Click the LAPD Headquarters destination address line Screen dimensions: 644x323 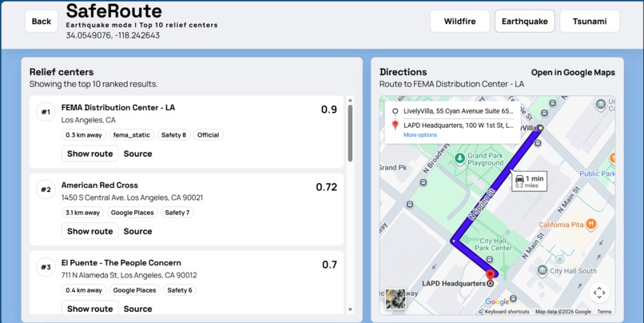click(459, 126)
